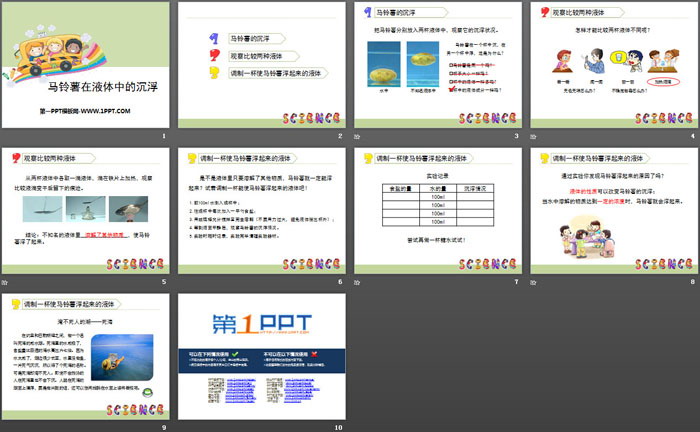Select slide 7 with the experiment record table
The height and width of the screenshot is (432, 700).
[x=438, y=211]
